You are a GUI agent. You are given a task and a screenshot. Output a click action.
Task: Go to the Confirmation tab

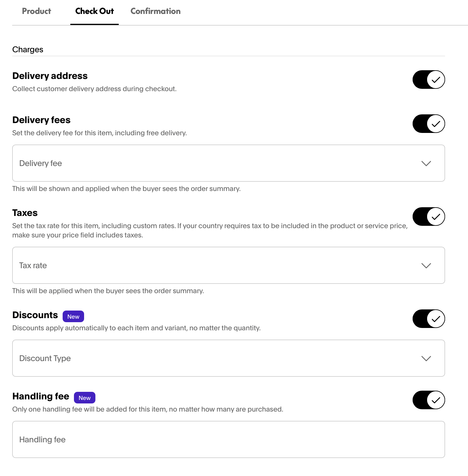155,11
